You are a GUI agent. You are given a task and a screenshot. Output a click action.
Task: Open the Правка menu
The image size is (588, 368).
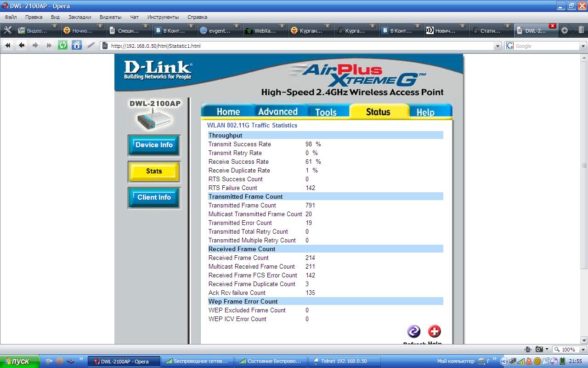click(34, 17)
